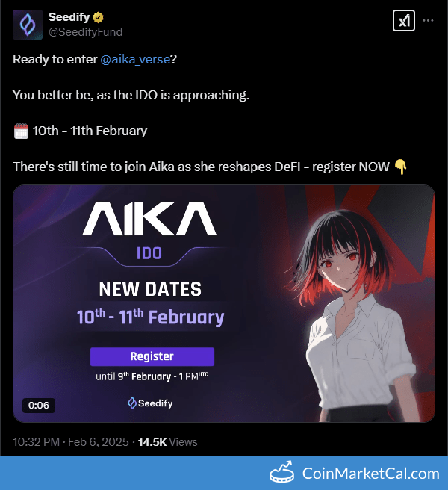Click the gold verified badge

pyautogui.click(x=98, y=17)
